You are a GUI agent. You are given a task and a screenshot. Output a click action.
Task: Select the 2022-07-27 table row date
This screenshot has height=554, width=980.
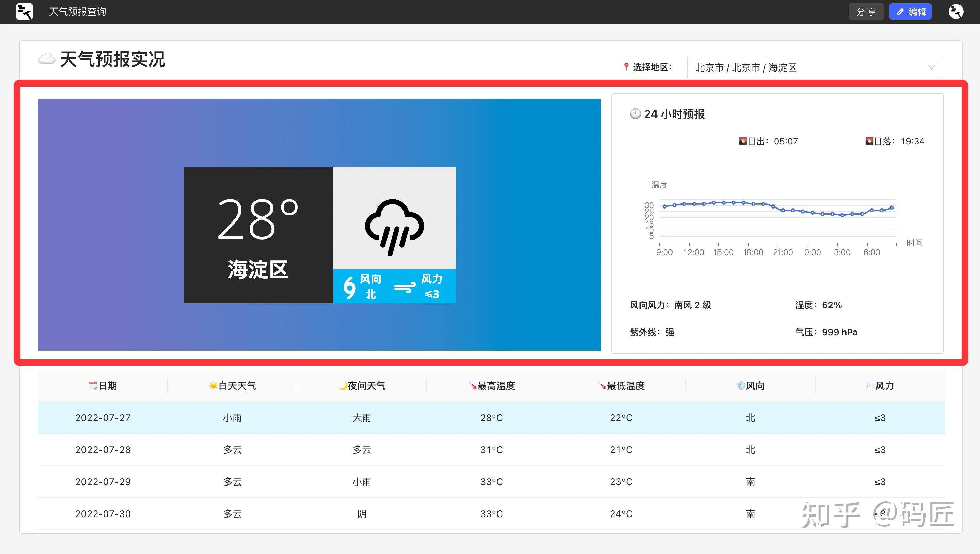pyautogui.click(x=103, y=418)
